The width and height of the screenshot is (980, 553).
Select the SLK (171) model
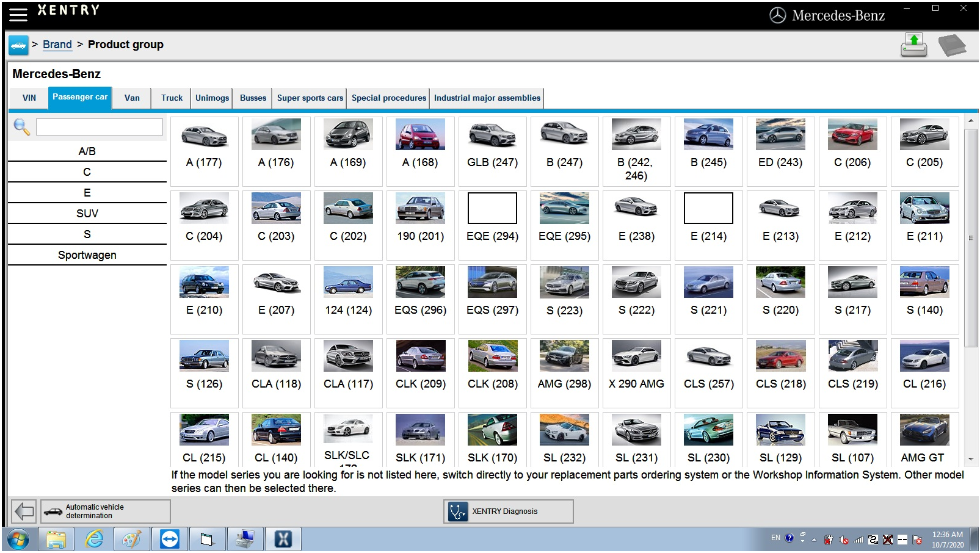(420, 439)
